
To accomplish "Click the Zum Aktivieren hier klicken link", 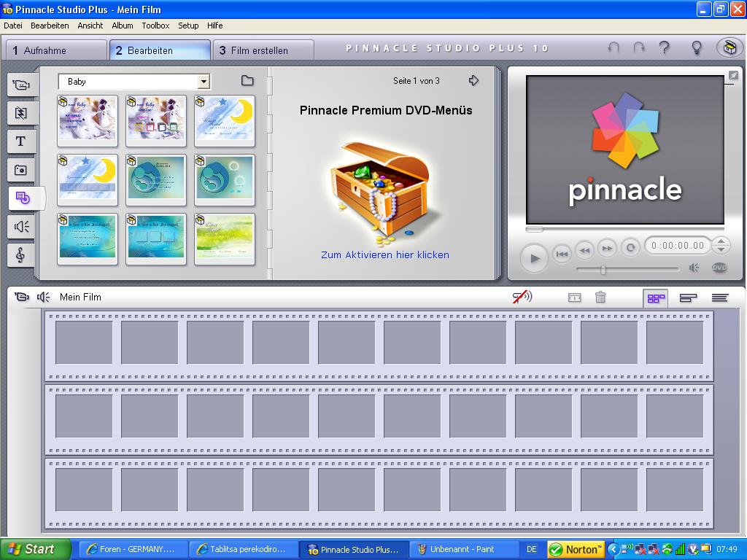I will click(385, 254).
